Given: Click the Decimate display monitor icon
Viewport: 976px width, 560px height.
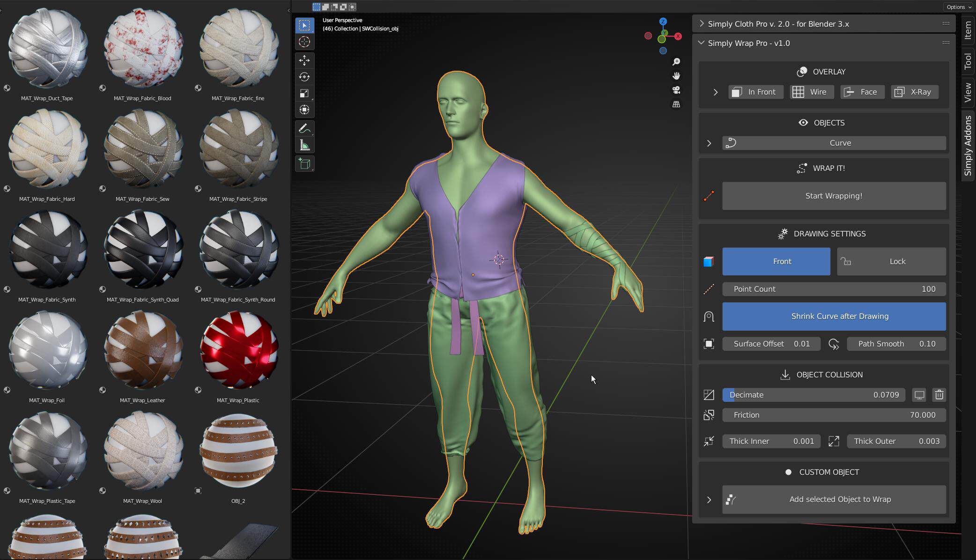Looking at the screenshot, I should [919, 395].
